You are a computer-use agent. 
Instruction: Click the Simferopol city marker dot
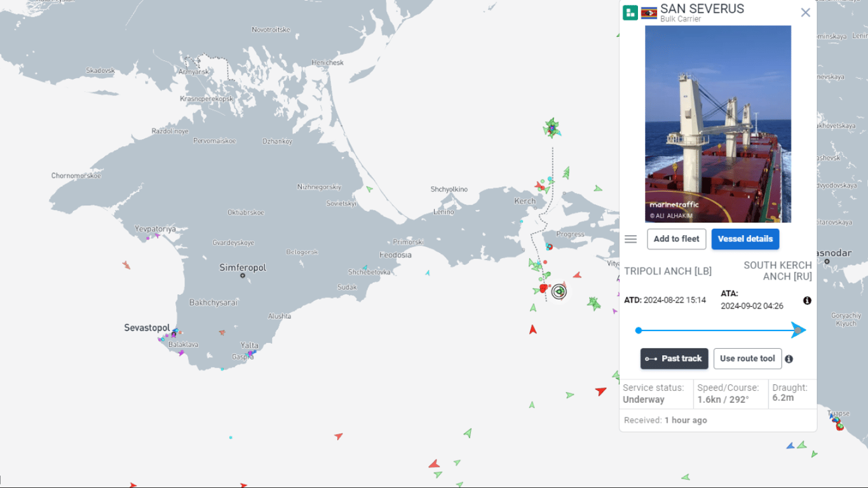point(243,276)
